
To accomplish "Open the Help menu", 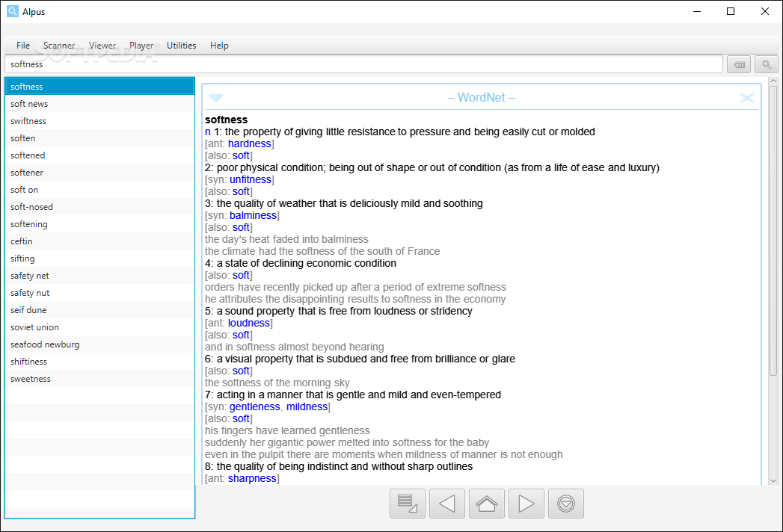I will 219,46.
